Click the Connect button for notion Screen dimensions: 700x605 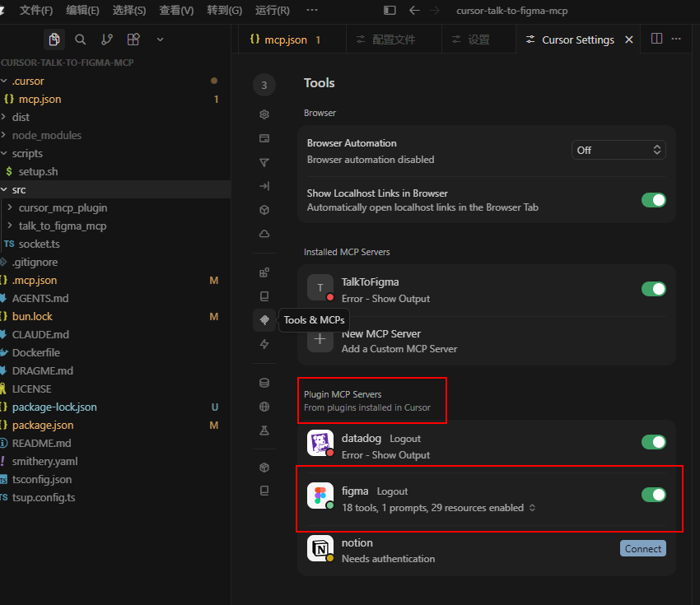coord(643,548)
